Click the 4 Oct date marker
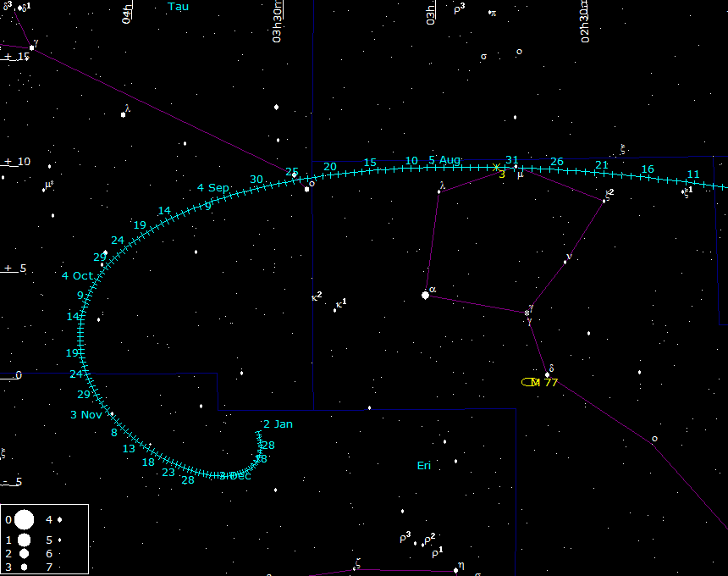 pyautogui.click(x=78, y=276)
